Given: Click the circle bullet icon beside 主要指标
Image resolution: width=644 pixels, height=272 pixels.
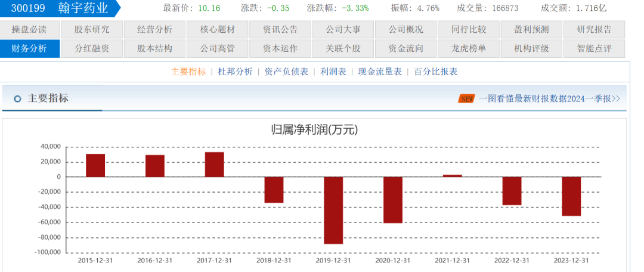Looking at the screenshot, I should [17, 98].
